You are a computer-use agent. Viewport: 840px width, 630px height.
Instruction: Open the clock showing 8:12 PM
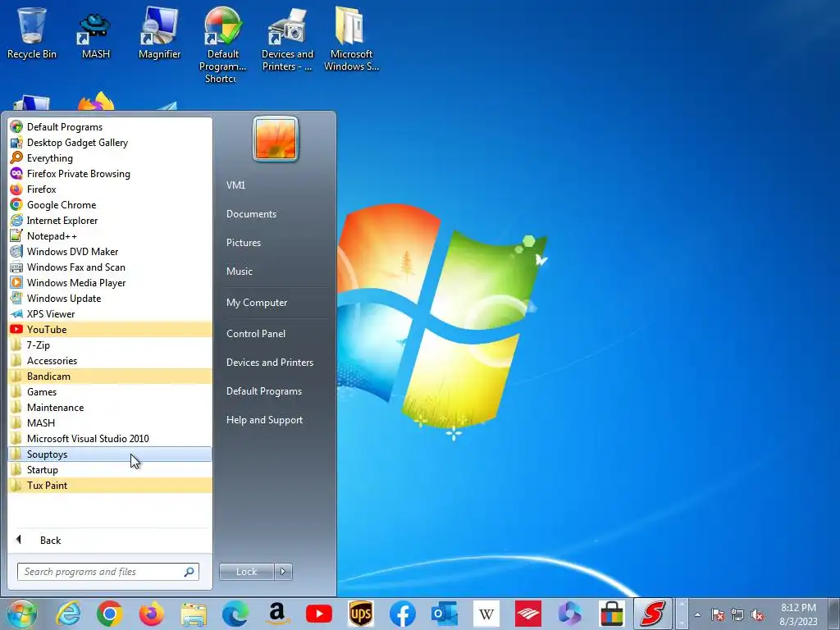[798, 614]
